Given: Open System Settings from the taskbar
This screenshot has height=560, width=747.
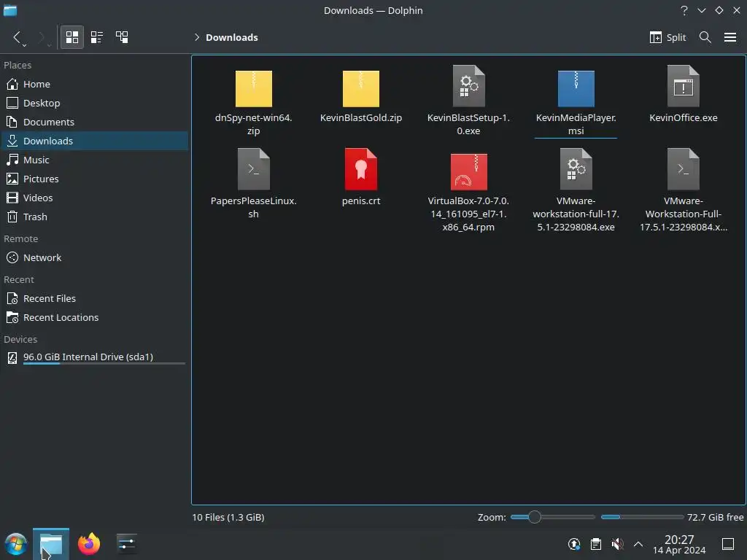Looking at the screenshot, I should coord(127,544).
